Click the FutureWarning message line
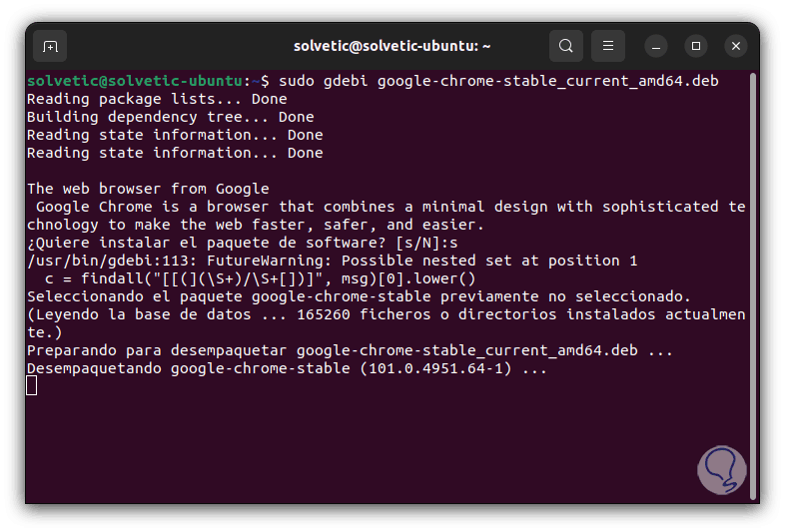The height and width of the screenshot is (532, 785). [x=332, y=261]
